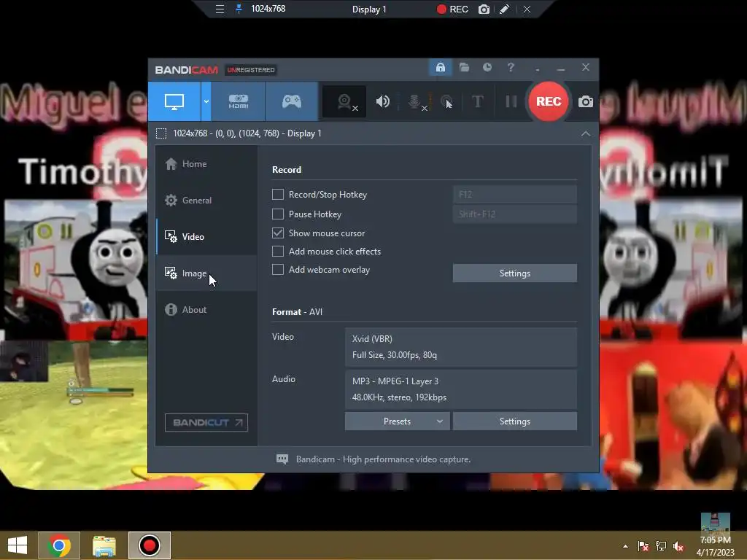Enable Pause Hotkey checkbox

point(278,214)
